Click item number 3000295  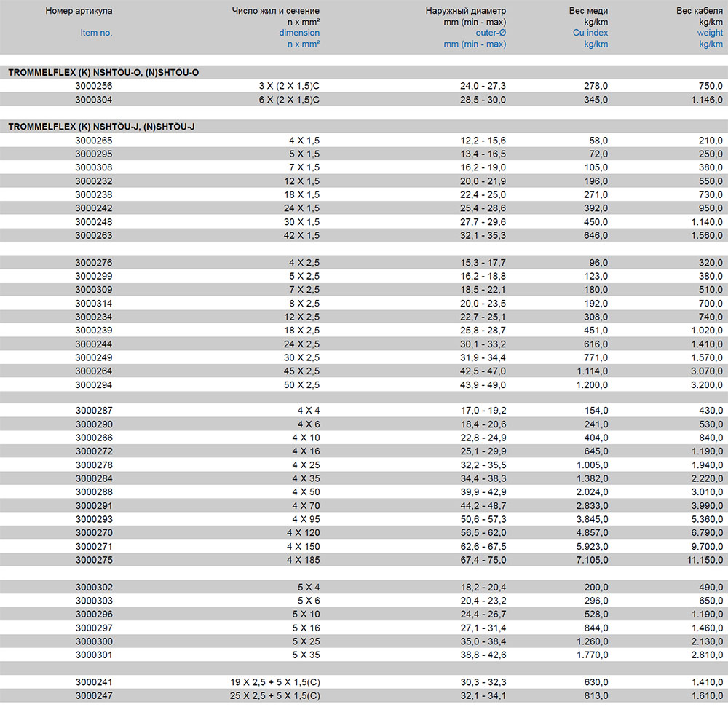tap(94, 154)
